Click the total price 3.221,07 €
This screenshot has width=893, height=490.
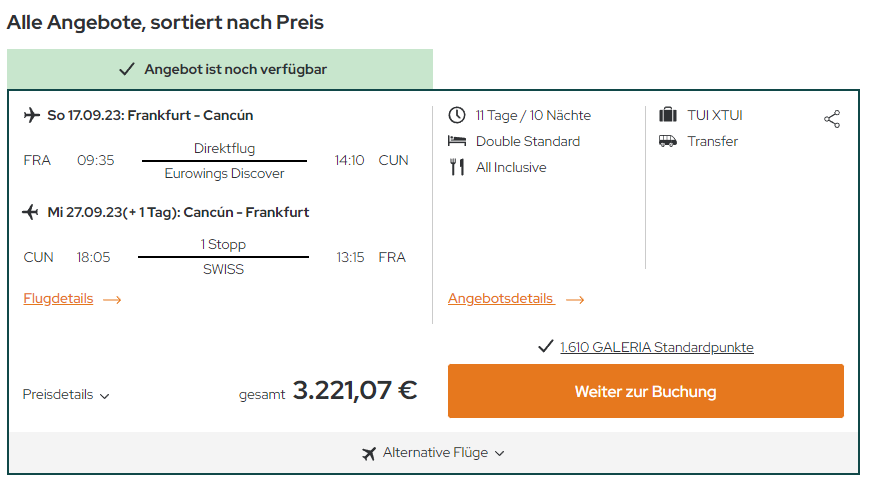coord(355,391)
